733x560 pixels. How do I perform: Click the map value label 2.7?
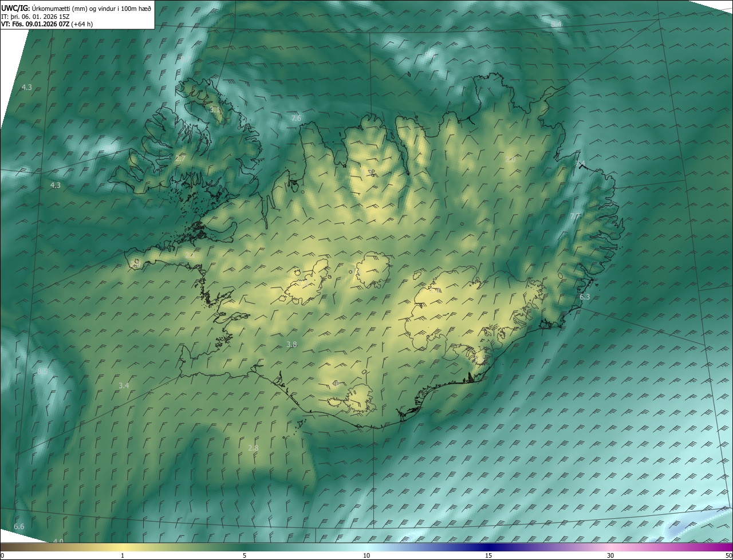tap(180, 157)
